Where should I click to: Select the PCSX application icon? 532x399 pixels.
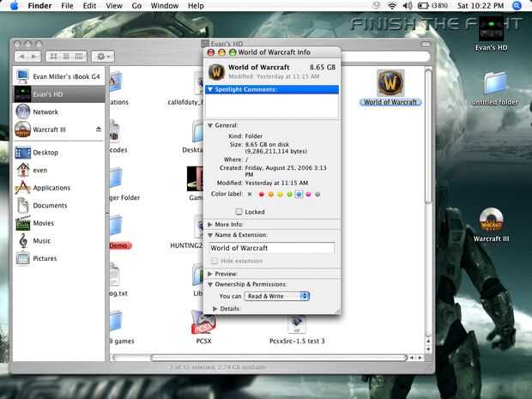[x=203, y=323]
